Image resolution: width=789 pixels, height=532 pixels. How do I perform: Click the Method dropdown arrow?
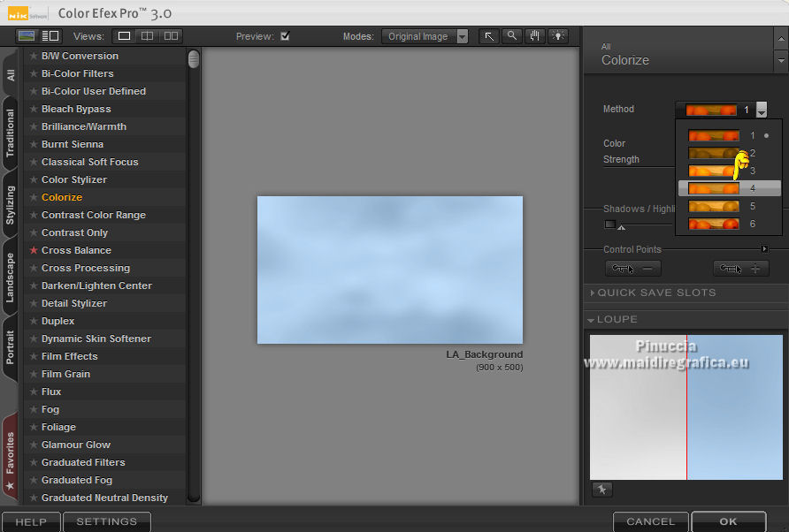point(762,110)
